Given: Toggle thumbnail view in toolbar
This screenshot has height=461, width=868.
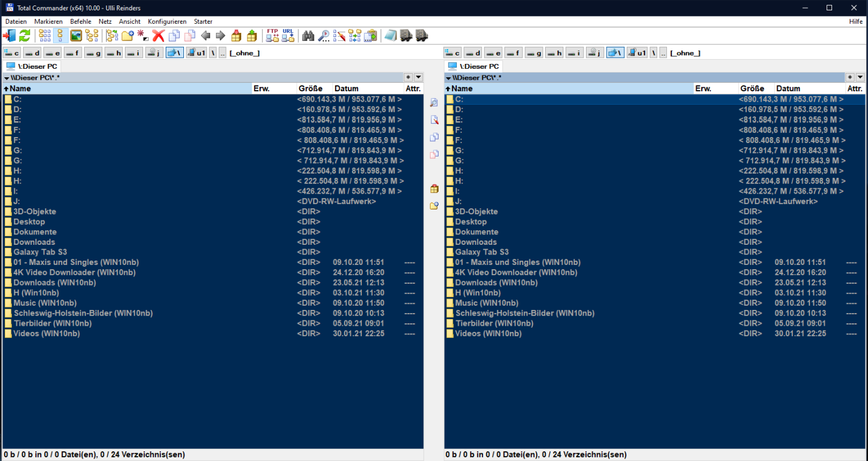Looking at the screenshot, I should tap(76, 36).
